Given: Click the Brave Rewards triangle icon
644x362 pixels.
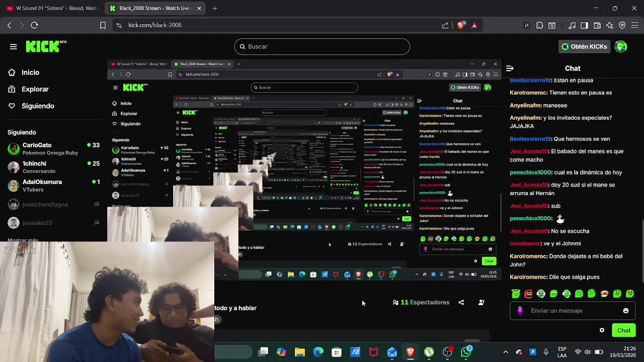Looking at the screenshot, I should (x=474, y=25).
